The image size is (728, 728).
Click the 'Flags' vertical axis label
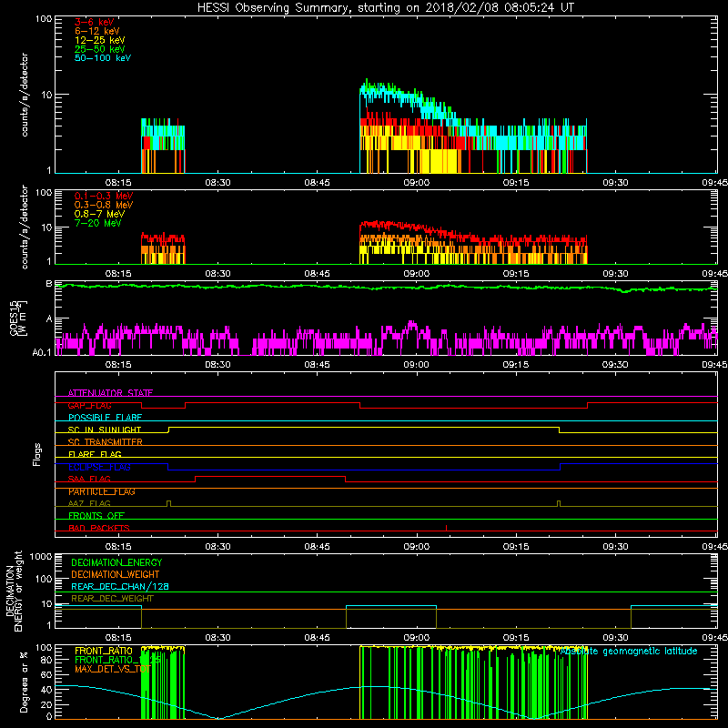coord(37,454)
